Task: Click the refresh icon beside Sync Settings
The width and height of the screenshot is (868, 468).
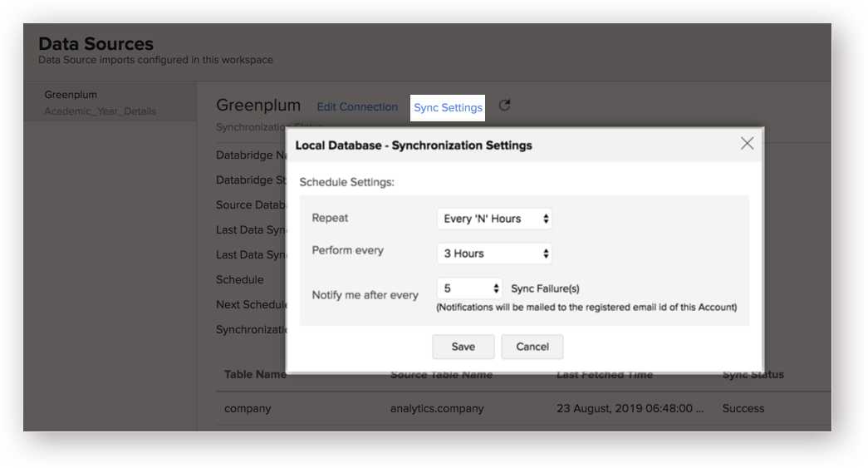Action: 504,106
